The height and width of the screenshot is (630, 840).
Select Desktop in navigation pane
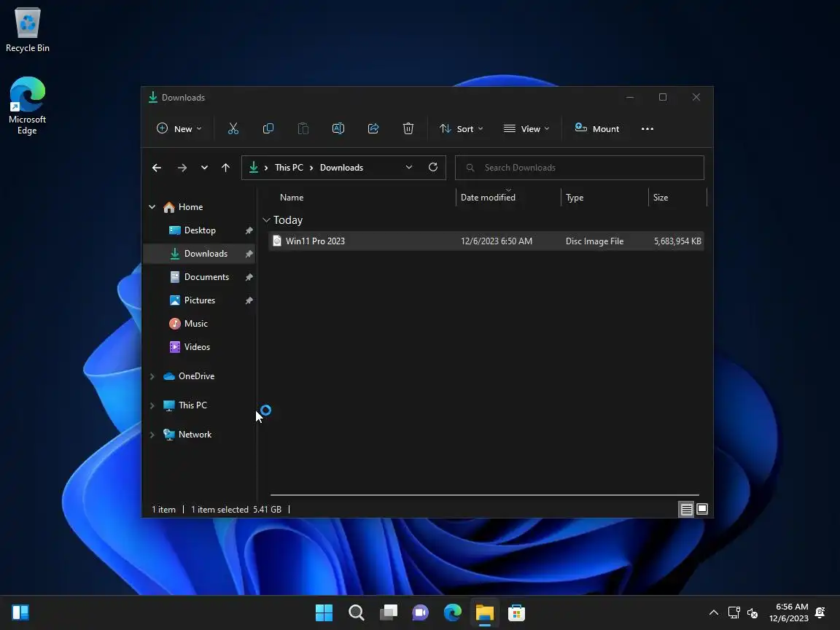coord(199,230)
